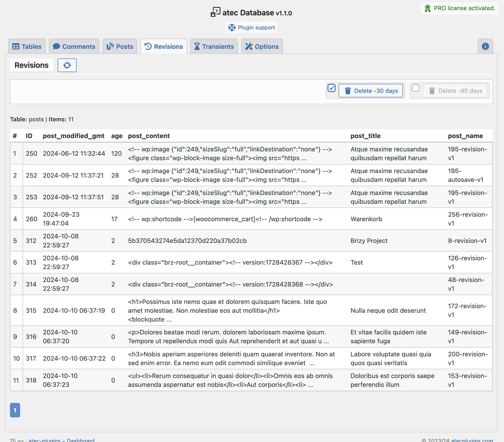504x442 pixels.
Task: Switch to the Comments tab
Action: pyautogui.click(x=74, y=46)
